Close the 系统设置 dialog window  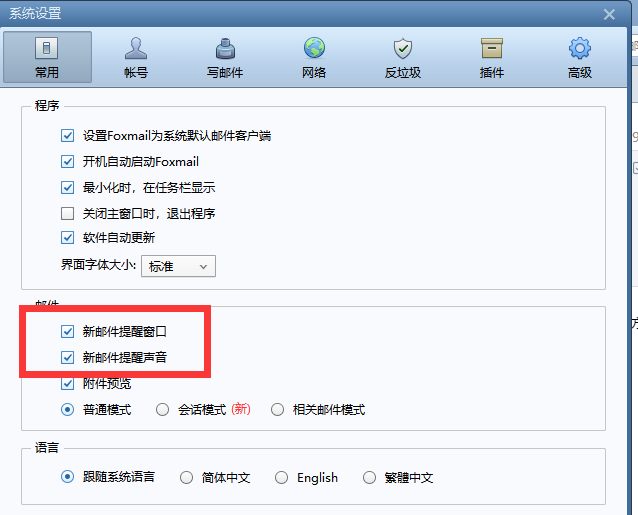(609, 14)
